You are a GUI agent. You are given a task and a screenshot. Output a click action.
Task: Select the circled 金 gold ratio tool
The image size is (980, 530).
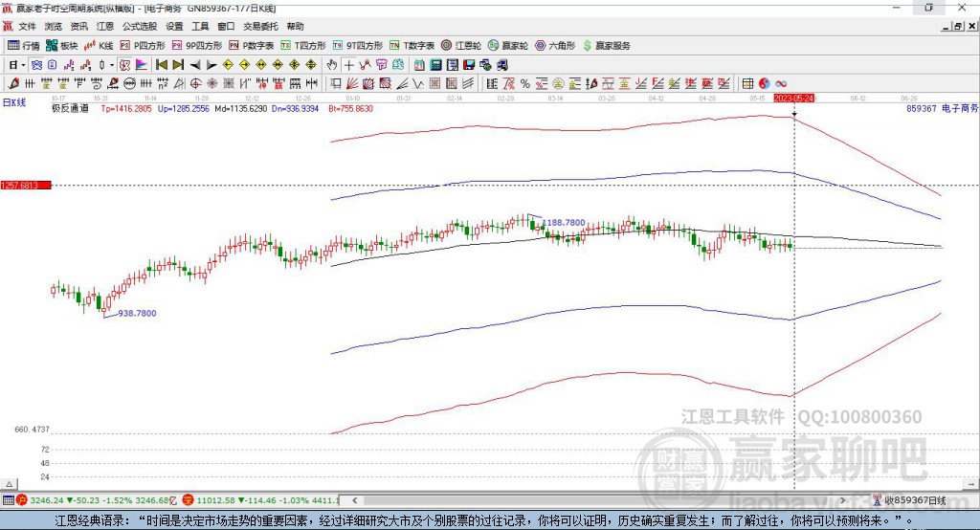[558, 84]
